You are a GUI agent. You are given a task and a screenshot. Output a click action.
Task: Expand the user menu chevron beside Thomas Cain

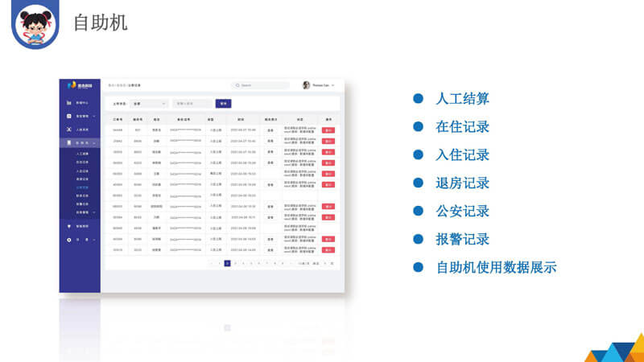click(x=333, y=85)
